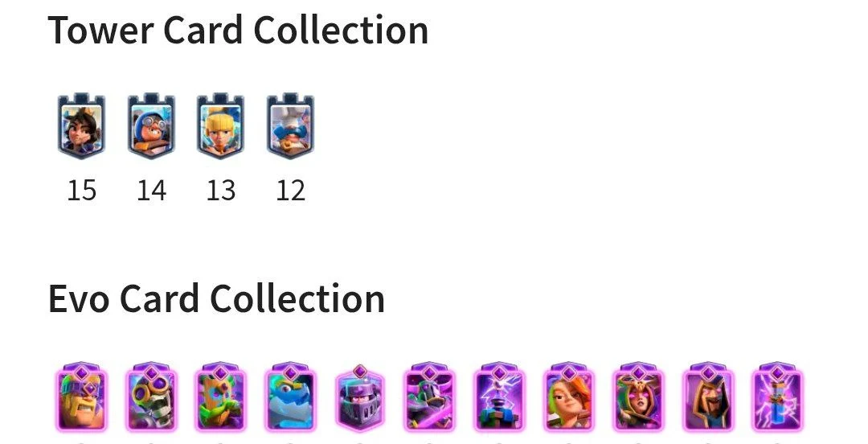The width and height of the screenshot is (868, 444).
Task: Click the level 13 label
Action: point(220,191)
